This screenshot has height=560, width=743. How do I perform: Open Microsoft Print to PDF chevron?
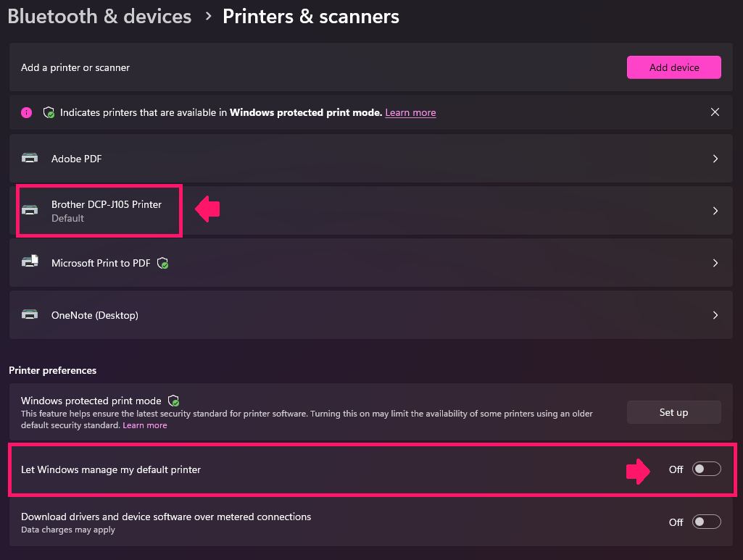[715, 263]
